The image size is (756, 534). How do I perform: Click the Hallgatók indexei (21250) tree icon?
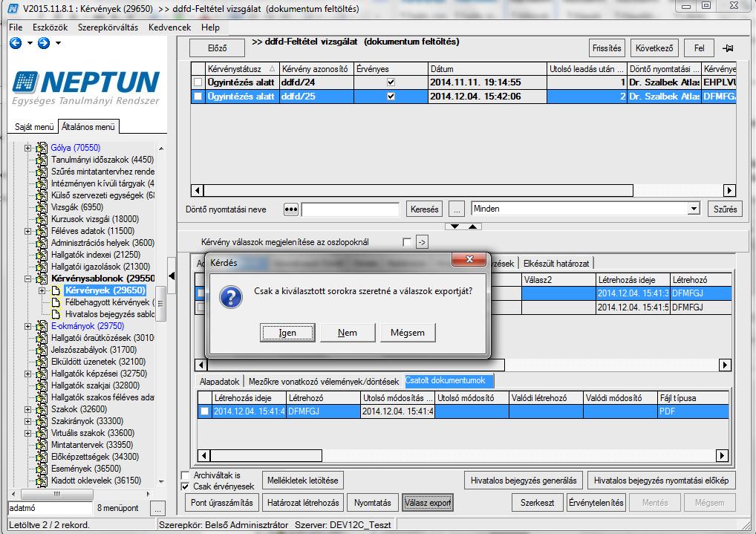click(42, 255)
